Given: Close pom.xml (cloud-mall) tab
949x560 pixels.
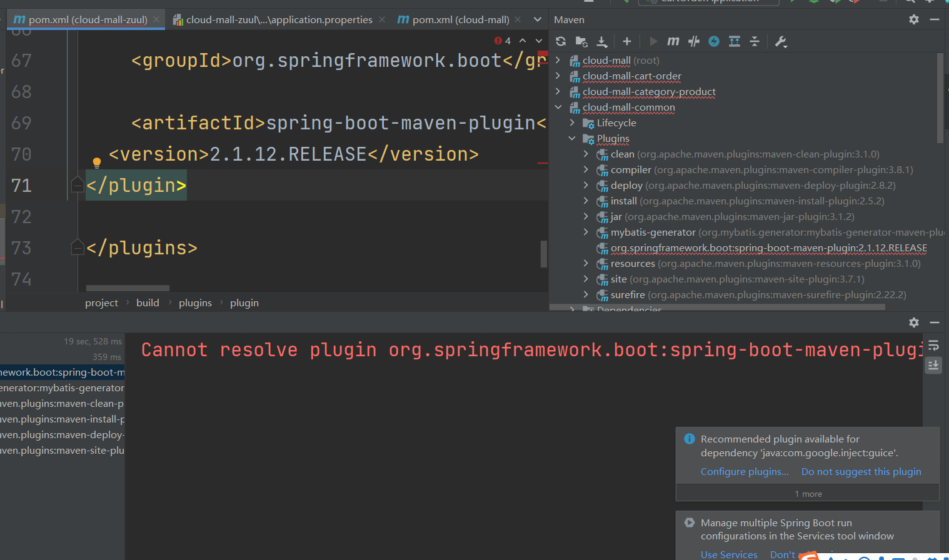Looking at the screenshot, I should click(518, 19).
